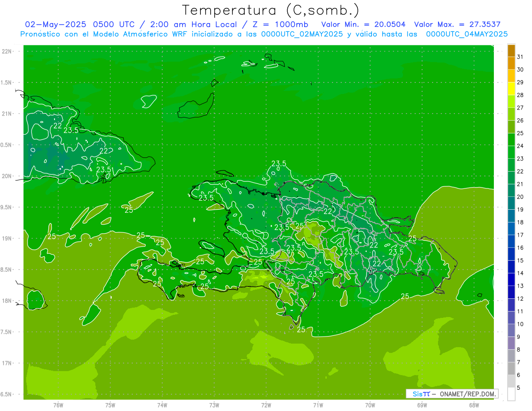The height and width of the screenshot is (411, 532).
Task: Click the "0000UTC_02MAY2025" initialization time
Action: click(x=301, y=34)
